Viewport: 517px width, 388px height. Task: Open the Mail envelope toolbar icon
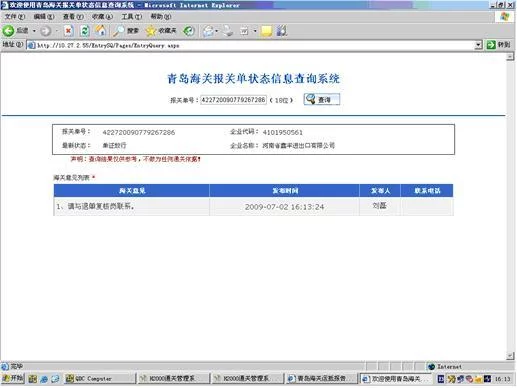pyautogui.click(x=208, y=31)
